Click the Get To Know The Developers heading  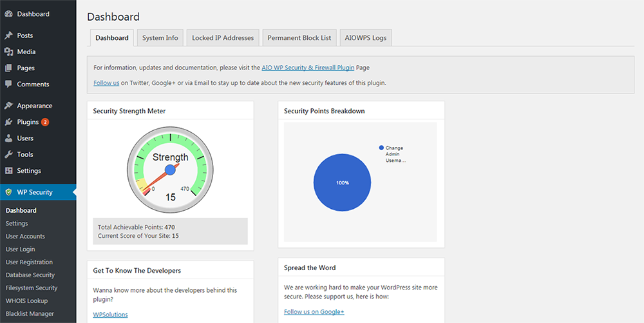[x=137, y=270]
